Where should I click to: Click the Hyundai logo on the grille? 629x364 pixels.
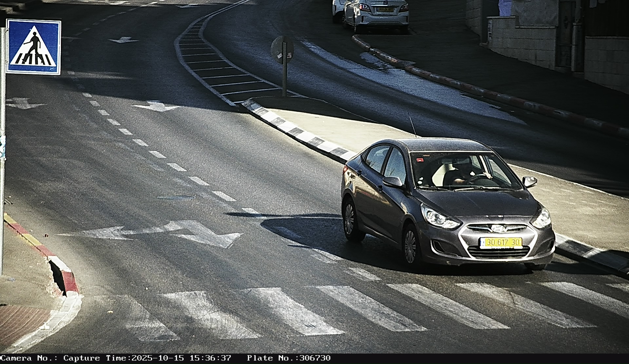pyautogui.click(x=499, y=228)
